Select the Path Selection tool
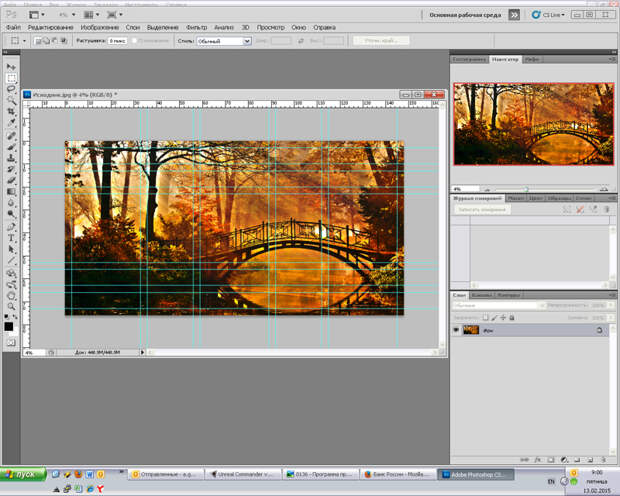 click(11, 249)
